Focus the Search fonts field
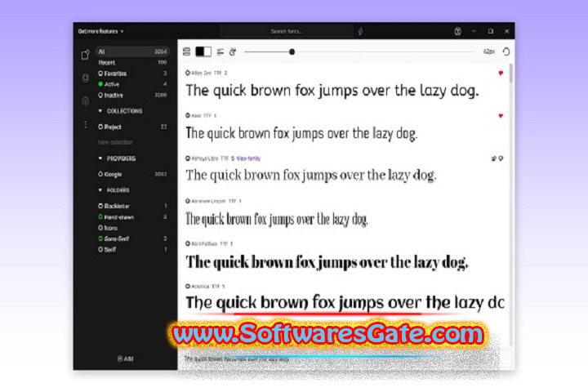 (x=287, y=32)
